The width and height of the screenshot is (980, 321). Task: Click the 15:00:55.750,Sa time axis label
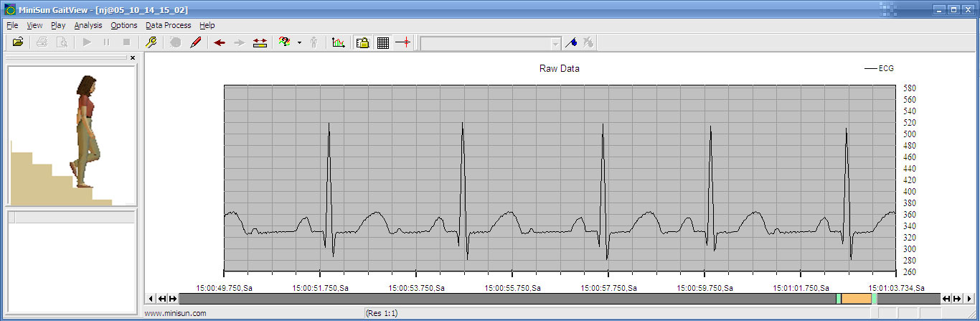point(512,288)
